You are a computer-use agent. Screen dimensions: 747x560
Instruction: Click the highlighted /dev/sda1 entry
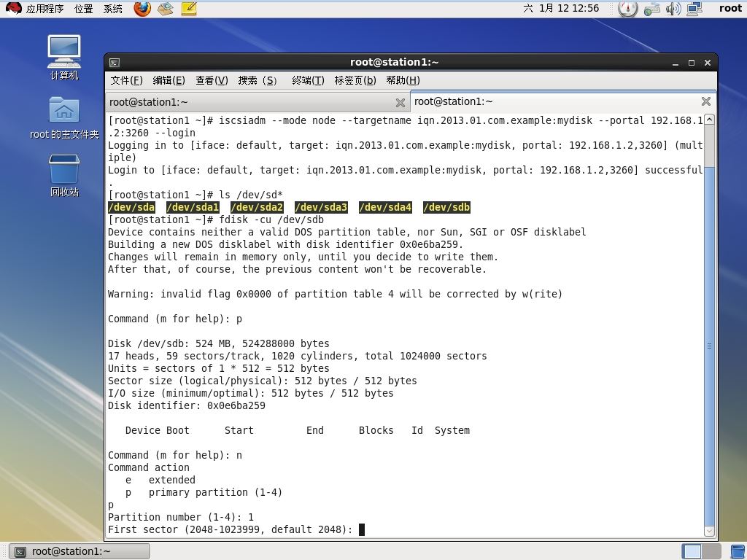[193, 207]
